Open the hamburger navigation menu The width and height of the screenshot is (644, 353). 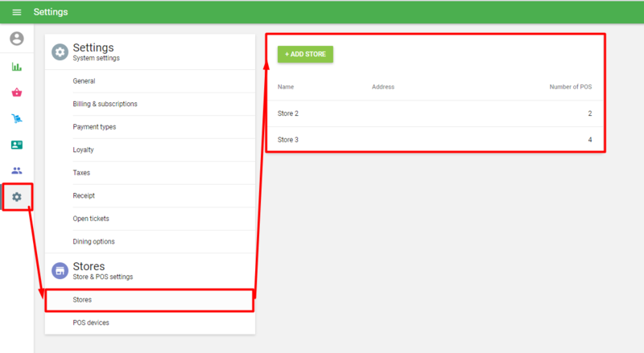tap(17, 12)
